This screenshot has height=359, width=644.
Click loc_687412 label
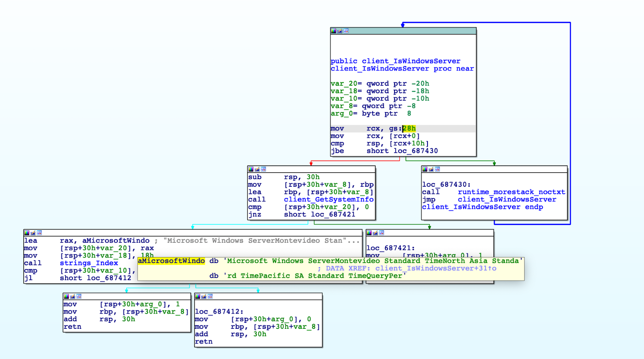[219, 312]
